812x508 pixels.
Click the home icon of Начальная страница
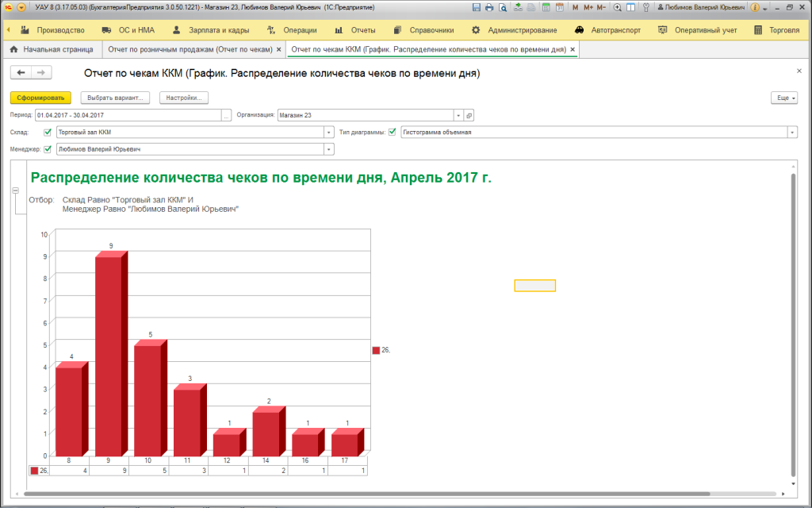(14, 50)
